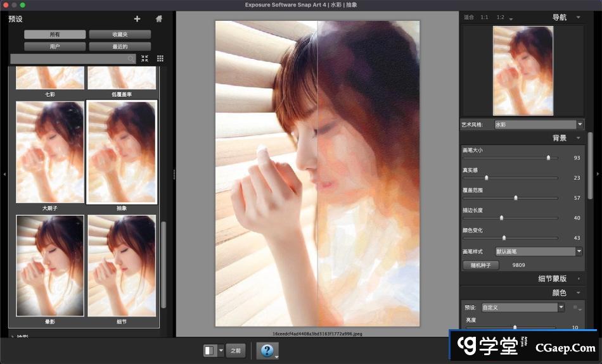Click the 随机种子 button
The width and height of the screenshot is (602, 364).
pyautogui.click(x=480, y=265)
